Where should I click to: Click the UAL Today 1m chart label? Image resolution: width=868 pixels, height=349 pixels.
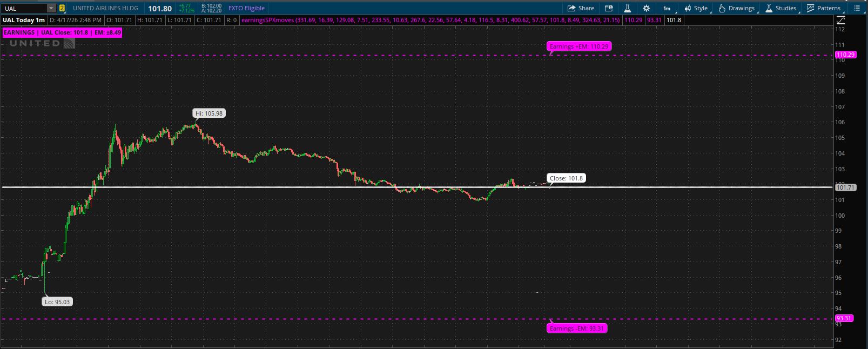tap(24, 20)
